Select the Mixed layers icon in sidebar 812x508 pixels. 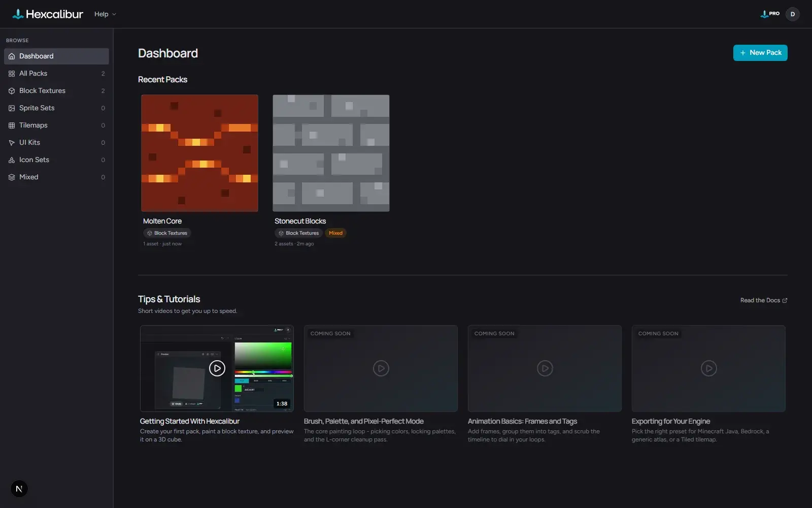coord(12,177)
